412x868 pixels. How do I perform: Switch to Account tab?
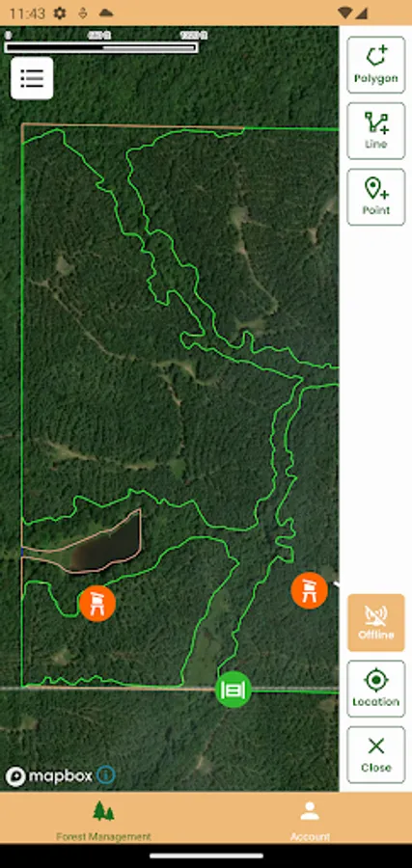click(310, 821)
